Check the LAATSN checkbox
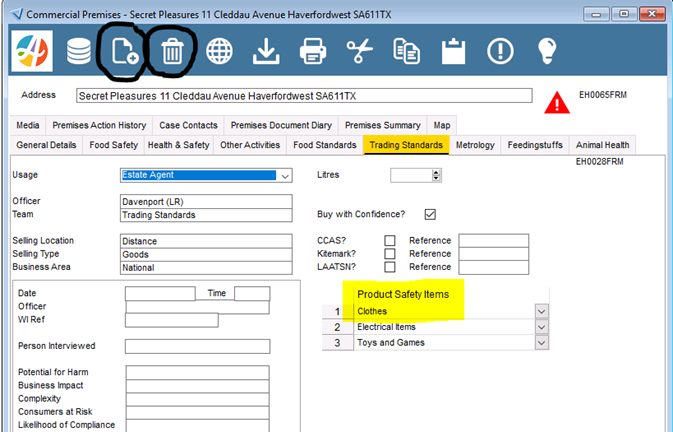 (x=390, y=267)
